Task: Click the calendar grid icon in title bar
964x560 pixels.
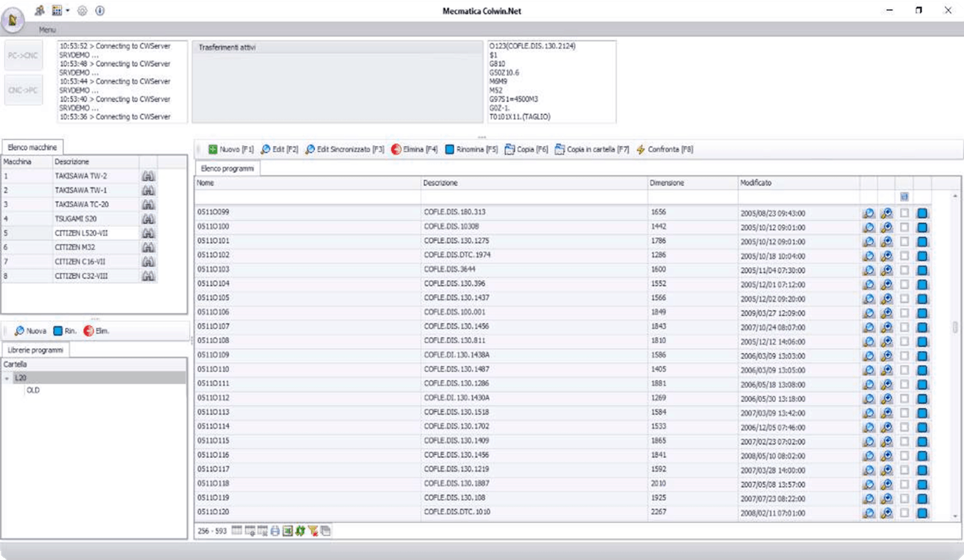Action: pos(57,10)
